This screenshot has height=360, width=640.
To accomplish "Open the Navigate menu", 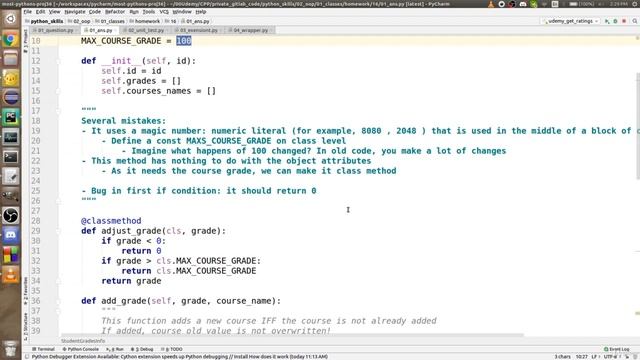I will 75,11.
